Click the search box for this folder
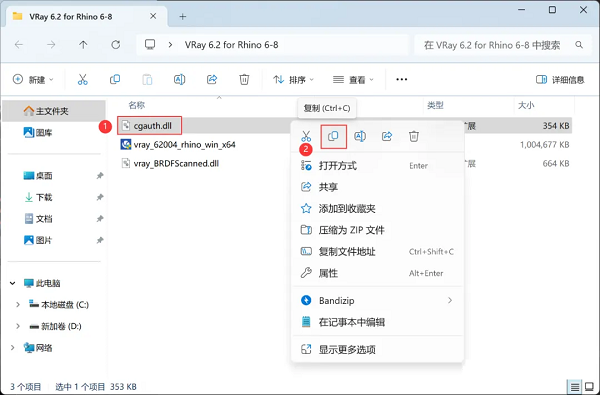The height and width of the screenshot is (395, 600). [x=504, y=45]
